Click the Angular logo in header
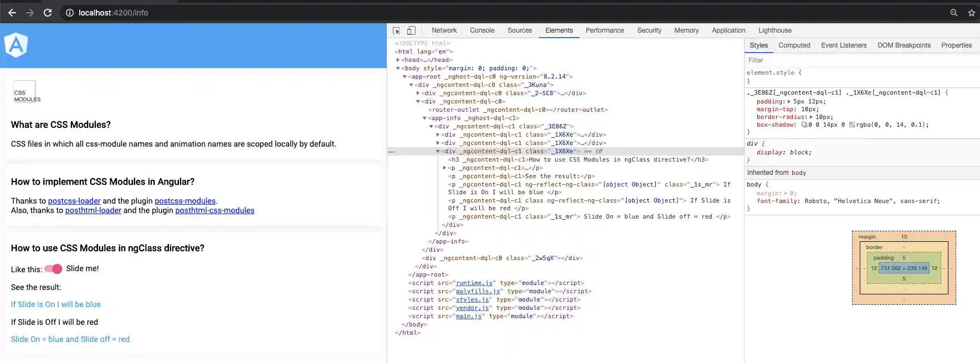The width and height of the screenshot is (980, 363). click(16, 45)
